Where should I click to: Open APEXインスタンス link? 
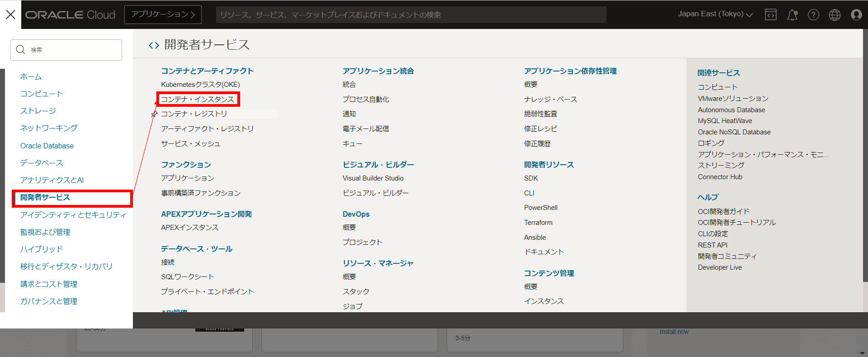[x=190, y=228]
